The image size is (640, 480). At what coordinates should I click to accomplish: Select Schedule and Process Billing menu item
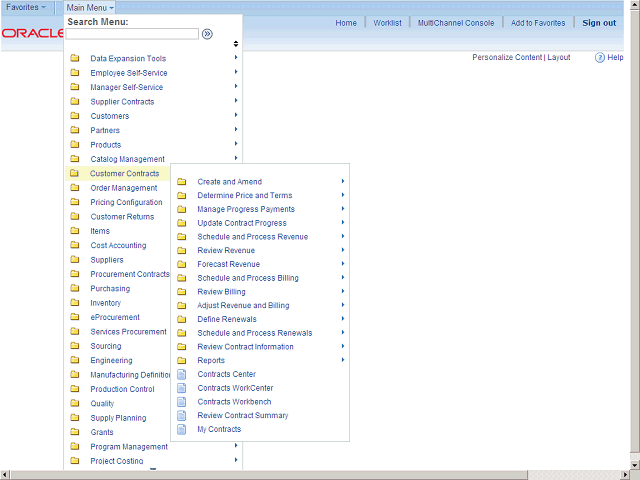247,278
